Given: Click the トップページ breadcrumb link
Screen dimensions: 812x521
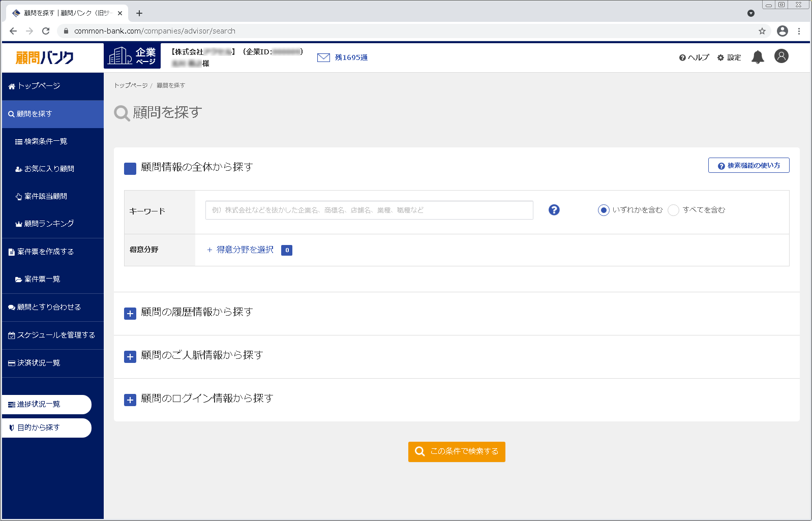Looking at the screenshot, I should [131, 85].
